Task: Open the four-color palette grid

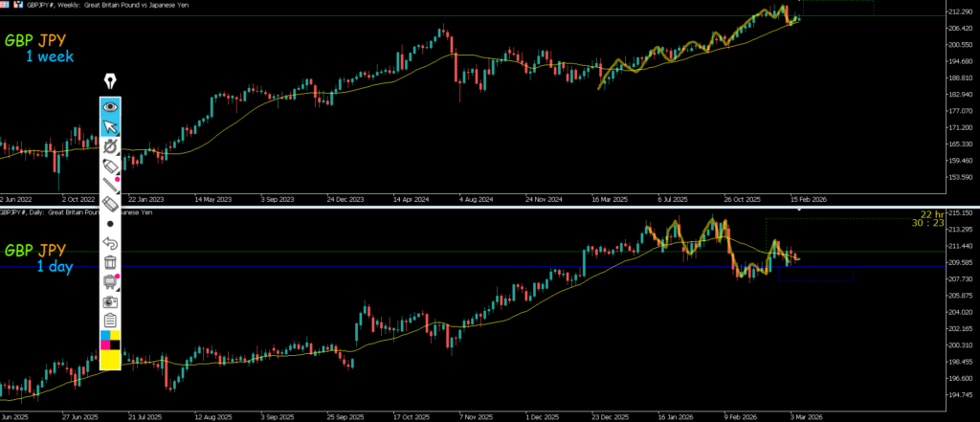Action: pyautogui.click(x=110, y=339)
